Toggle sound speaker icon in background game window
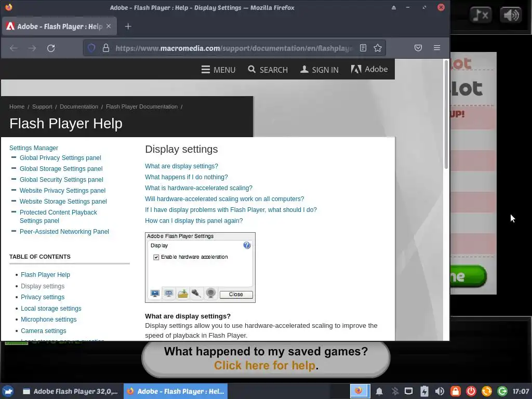 [x=511, y=15]
